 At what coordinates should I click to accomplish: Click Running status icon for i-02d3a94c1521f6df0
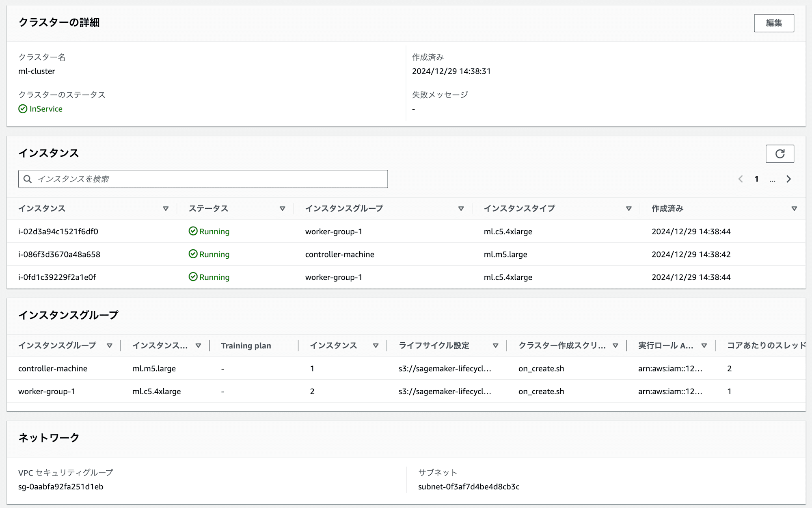(193, 231)
